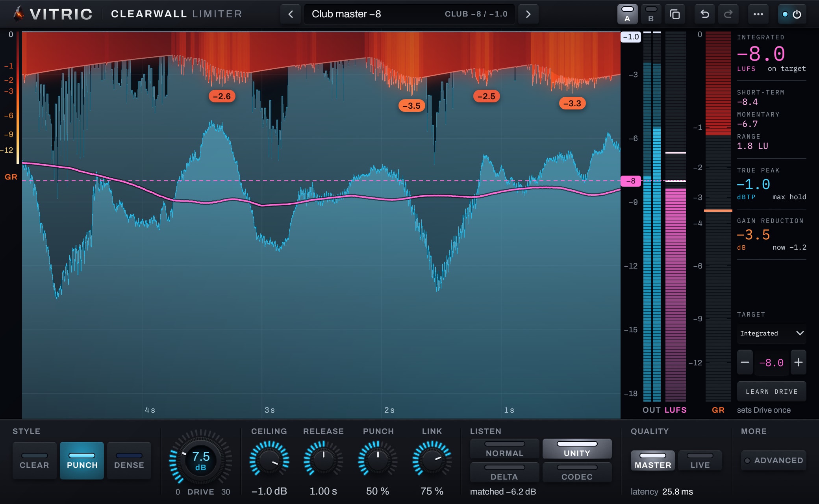Expand the Integrated target dropdown

[x=772, y=333]
